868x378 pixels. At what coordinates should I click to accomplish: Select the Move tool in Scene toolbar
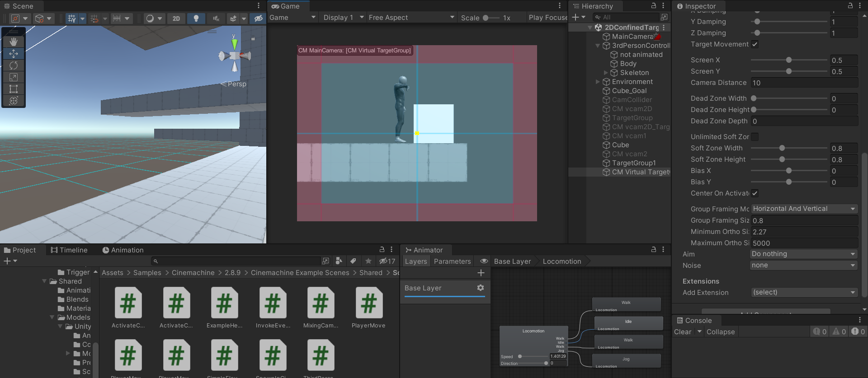click(x=14, y=54)
